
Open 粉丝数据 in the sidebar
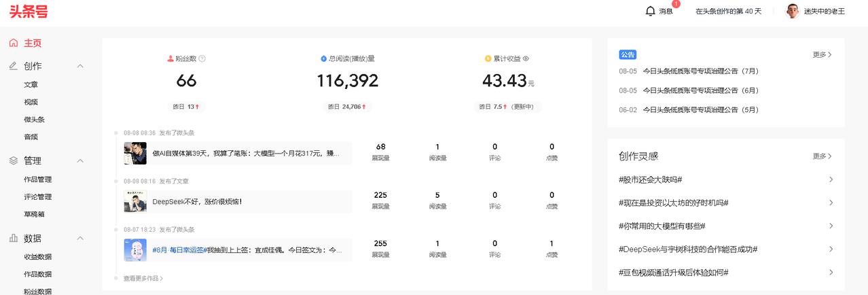point(37,291)
